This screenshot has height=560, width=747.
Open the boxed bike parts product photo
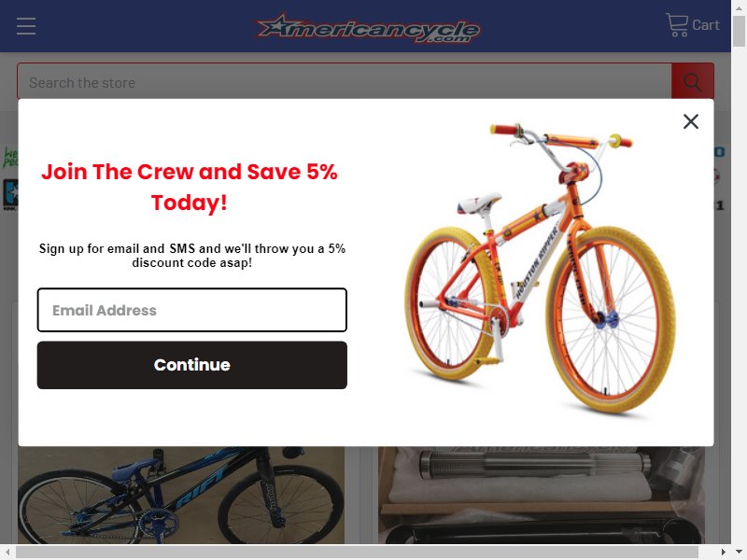[x=542, y=495]
